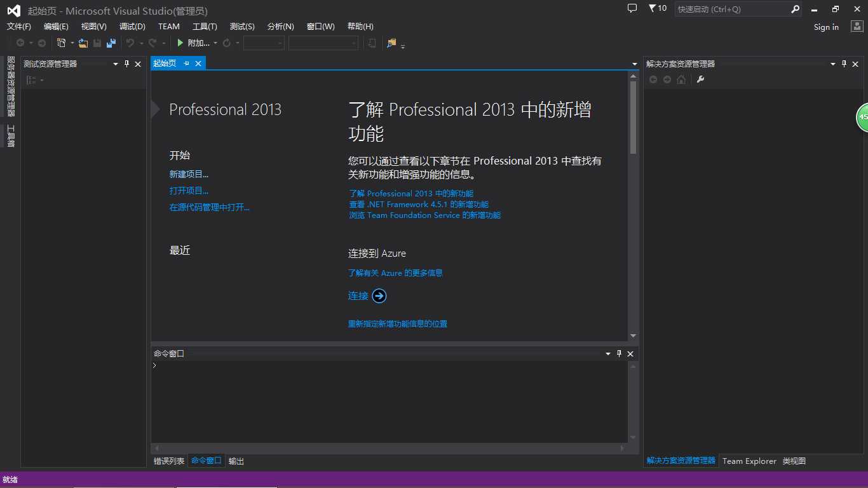
Task: Click the Solution Explorer Properties wrench icon
Action: coord(701,79)
